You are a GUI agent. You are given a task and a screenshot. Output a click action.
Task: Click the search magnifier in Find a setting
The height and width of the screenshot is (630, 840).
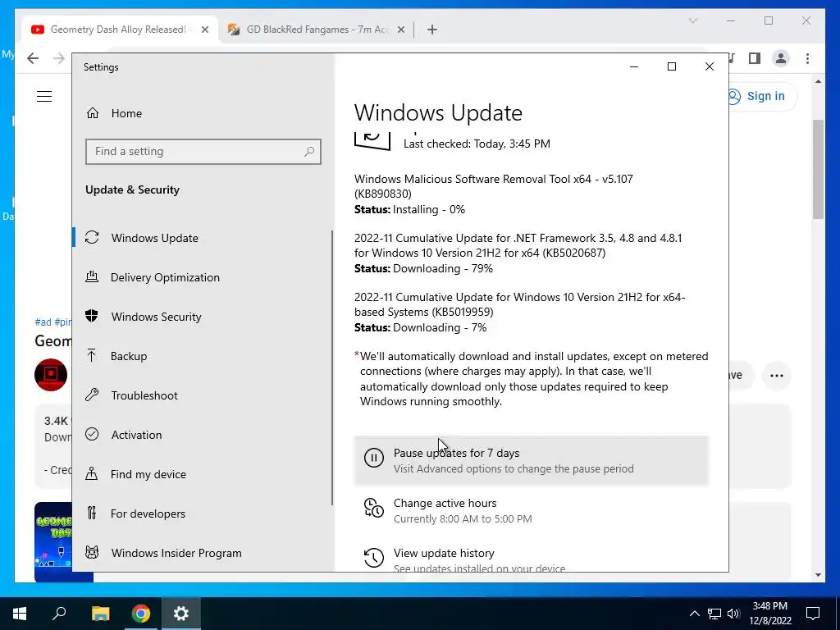pos(309,152)
